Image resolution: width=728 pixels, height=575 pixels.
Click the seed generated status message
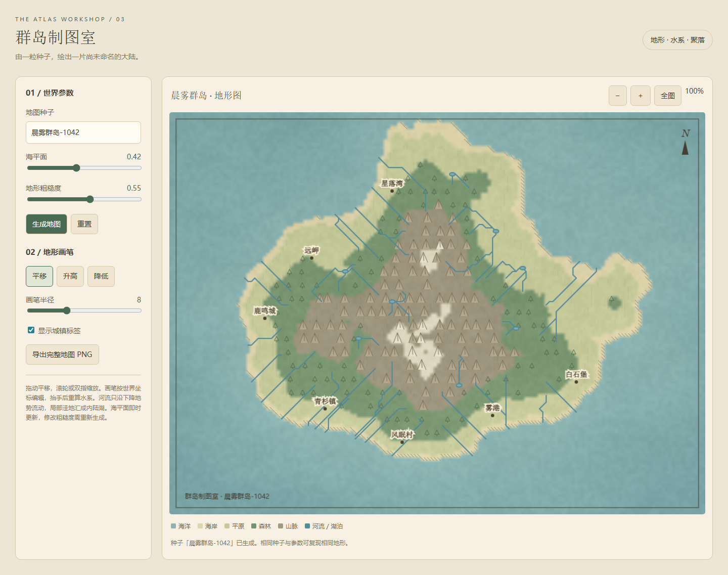point(260,543)
